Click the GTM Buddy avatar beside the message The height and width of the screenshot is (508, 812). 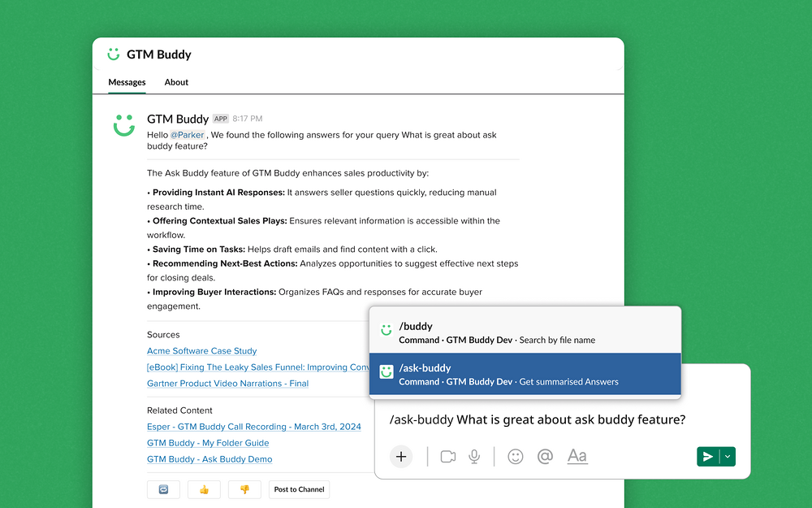click(x=124, y=125)
